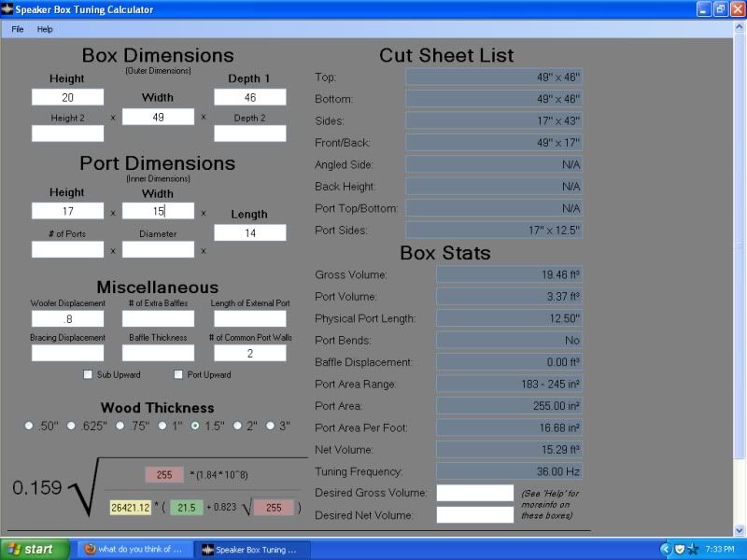Screen dimensions: 747x560
Task: Click the Woofer Displacement input field
Action: pos(67,319)
